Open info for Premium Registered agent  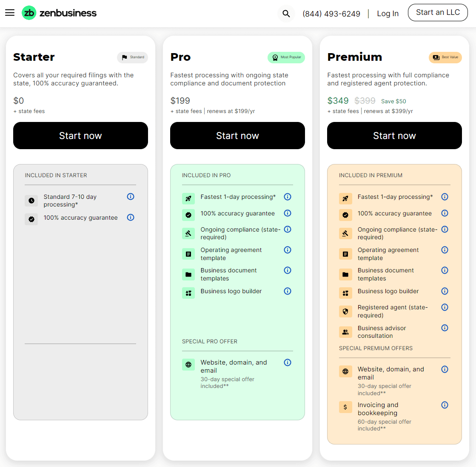pyautogui.click(x=445, y=307)
